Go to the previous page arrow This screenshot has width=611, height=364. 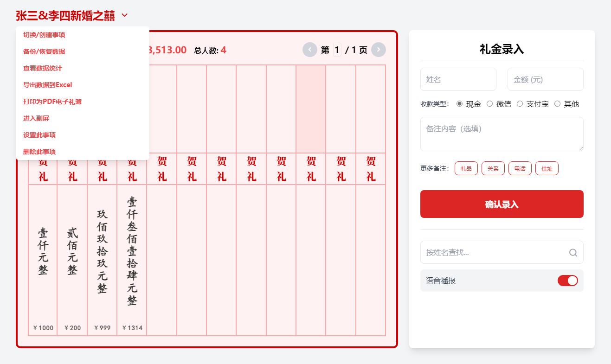click(x=309, y=50)
